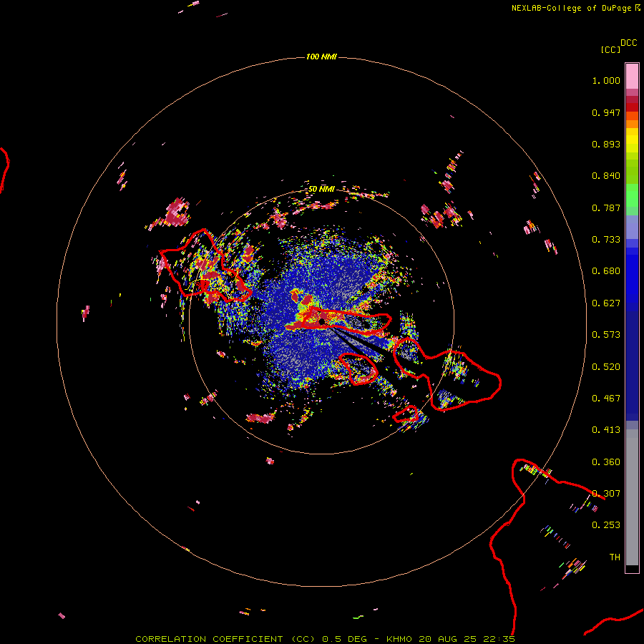644x644 pixels.
Task: Click the 1.000 value on the color scale
Action: point(606,80)
